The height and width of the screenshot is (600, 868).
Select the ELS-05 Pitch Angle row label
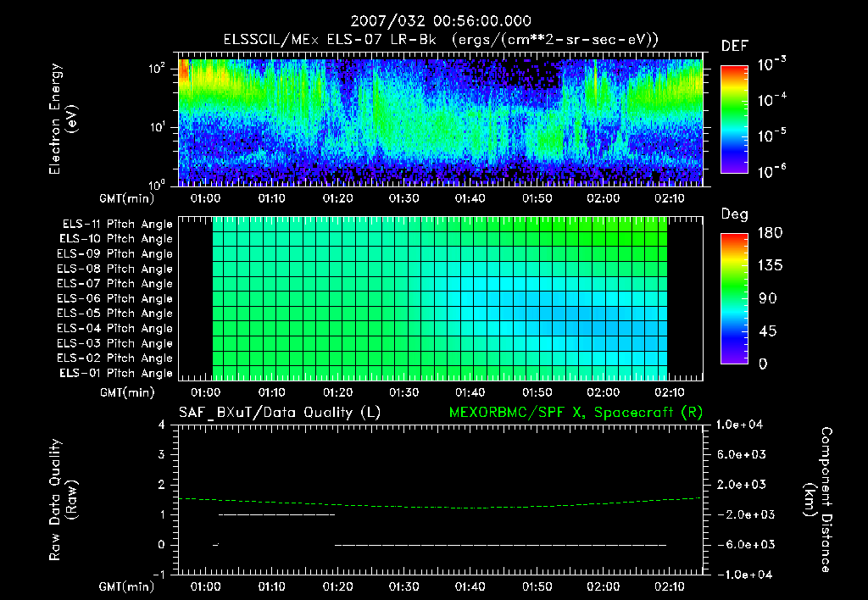click(115, 314)
